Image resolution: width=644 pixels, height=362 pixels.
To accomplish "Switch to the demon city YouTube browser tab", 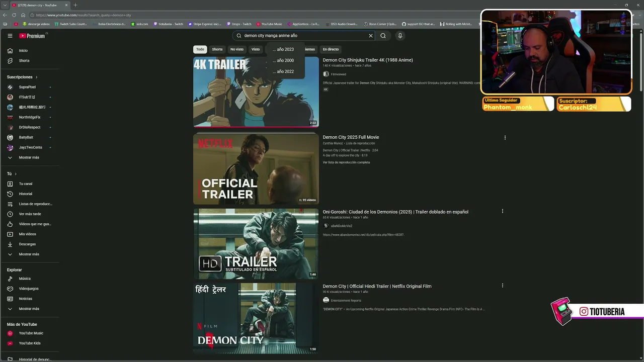I will (39, 5).
